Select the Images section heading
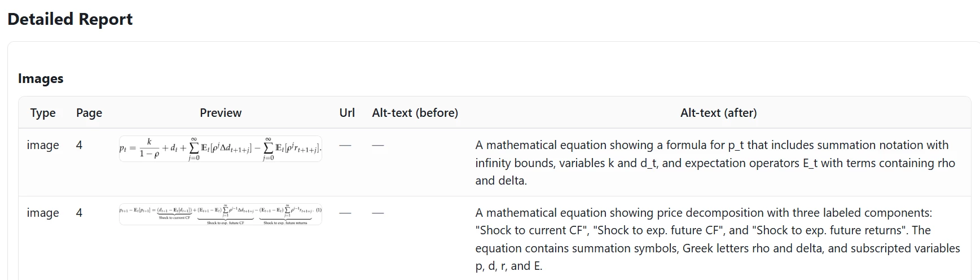The width and height of the screenshot is (980, 280). point(41,78)
